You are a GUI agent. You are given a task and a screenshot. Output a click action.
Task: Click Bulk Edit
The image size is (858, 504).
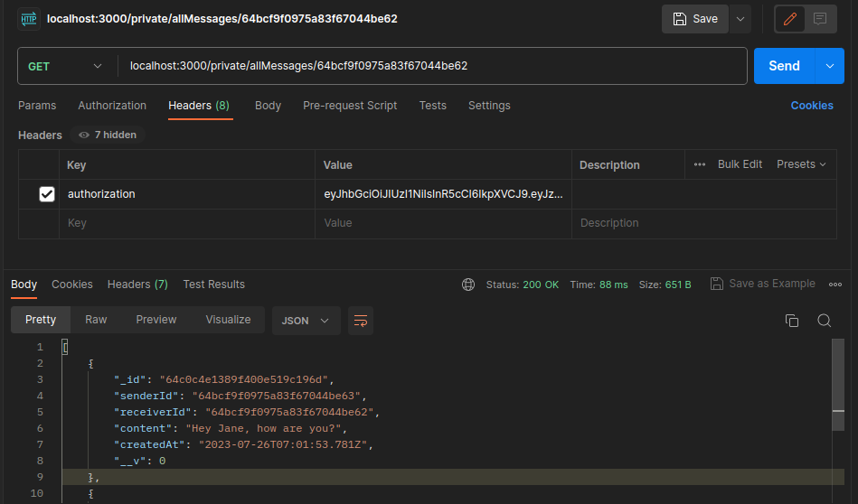coord(740,164)
